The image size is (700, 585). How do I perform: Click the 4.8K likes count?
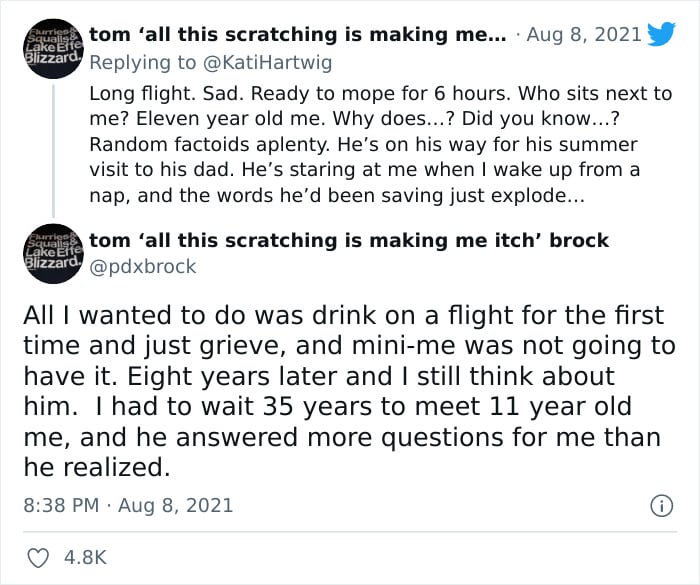click(x=85, y=558)
